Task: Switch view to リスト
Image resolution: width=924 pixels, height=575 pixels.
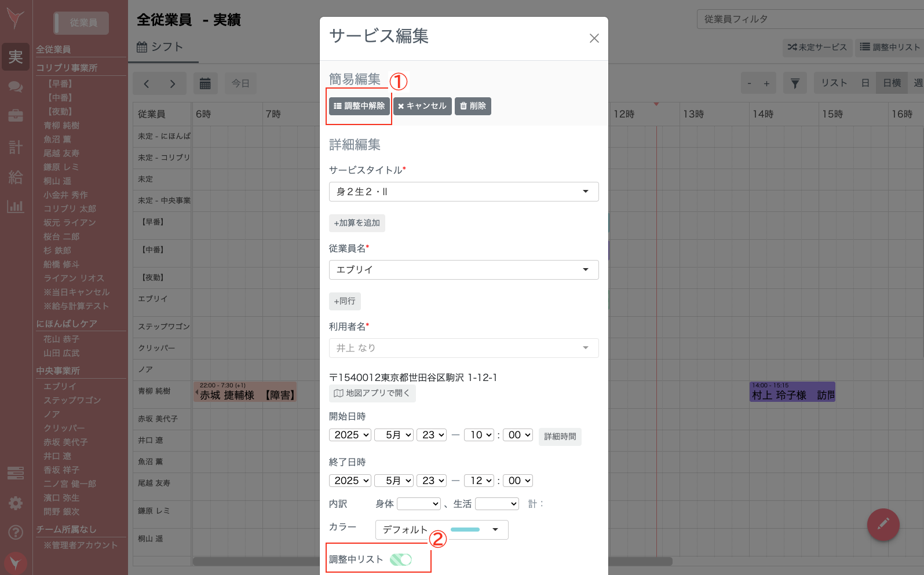Action: pos(834,83)
